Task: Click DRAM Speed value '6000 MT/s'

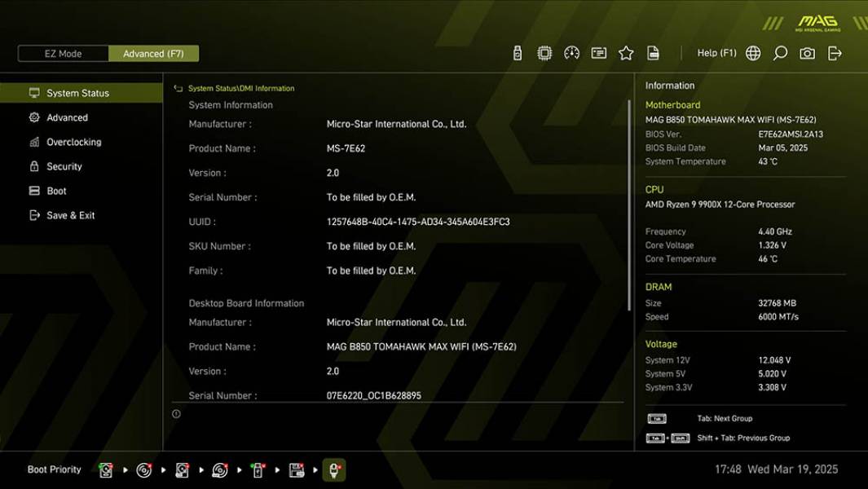Action: point(778,317)
